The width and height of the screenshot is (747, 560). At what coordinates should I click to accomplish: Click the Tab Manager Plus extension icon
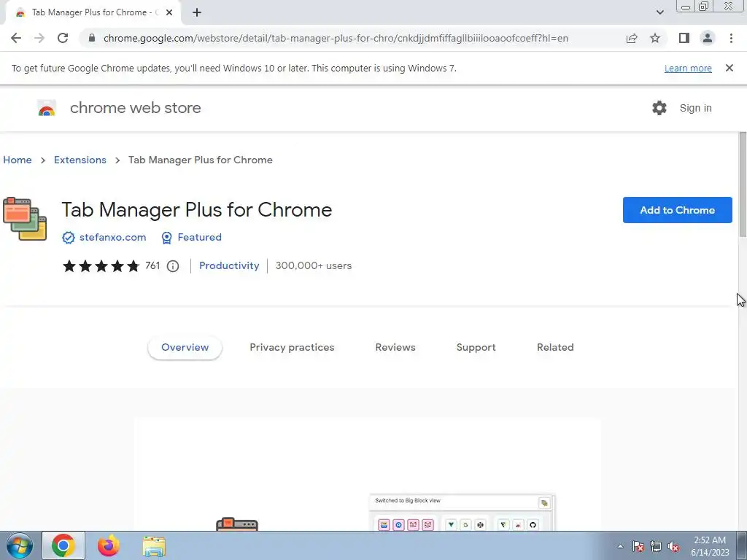[25, 219]
